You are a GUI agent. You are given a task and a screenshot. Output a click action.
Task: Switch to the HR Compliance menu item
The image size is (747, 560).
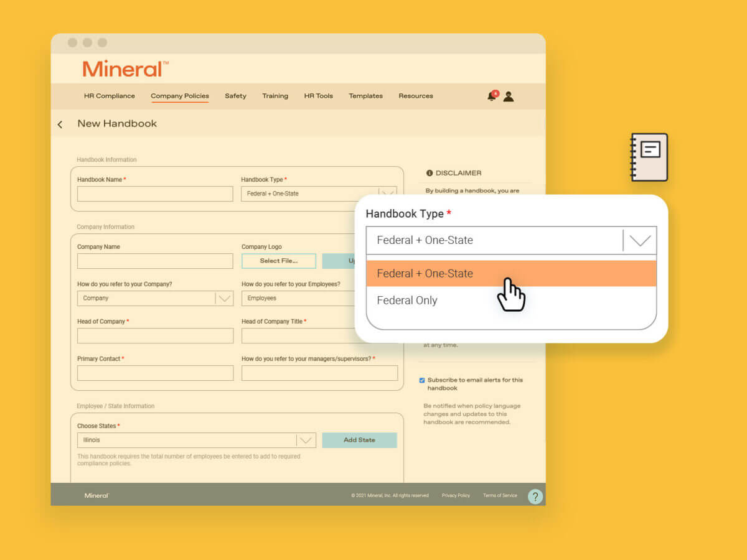pos(109,96)
